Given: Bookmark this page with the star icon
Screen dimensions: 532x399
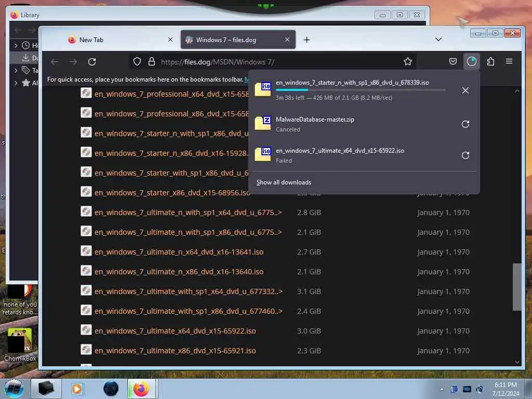Looking at the screenshot, I should [407, 61].
